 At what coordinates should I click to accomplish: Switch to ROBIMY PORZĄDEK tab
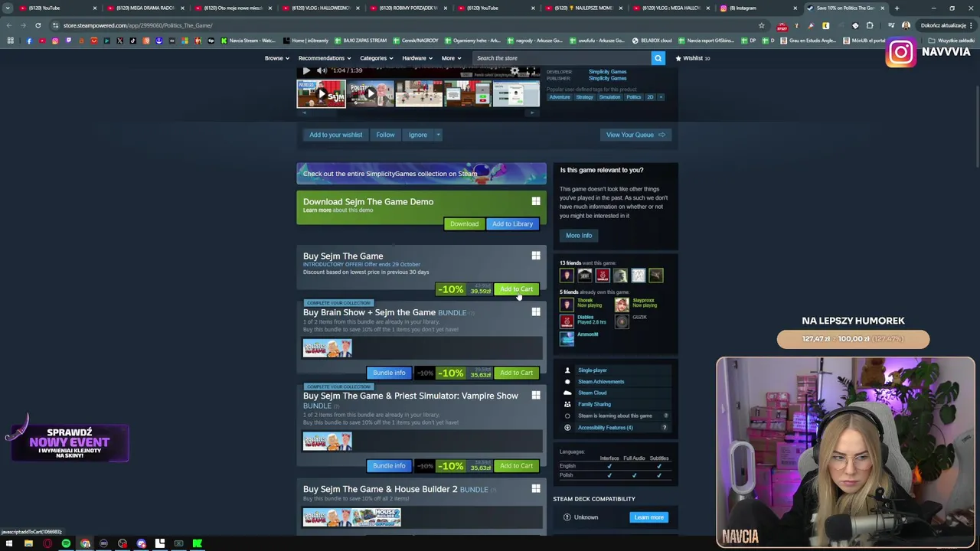407,8
